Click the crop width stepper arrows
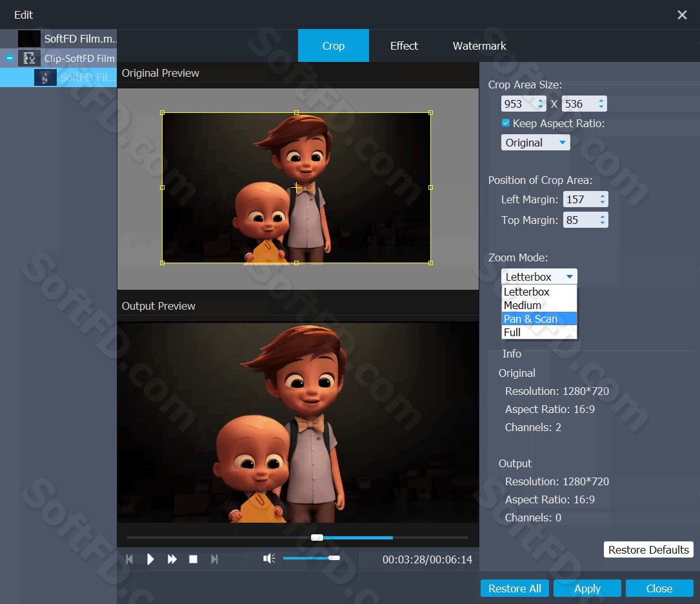700x604 pixels. coord(541,104)
